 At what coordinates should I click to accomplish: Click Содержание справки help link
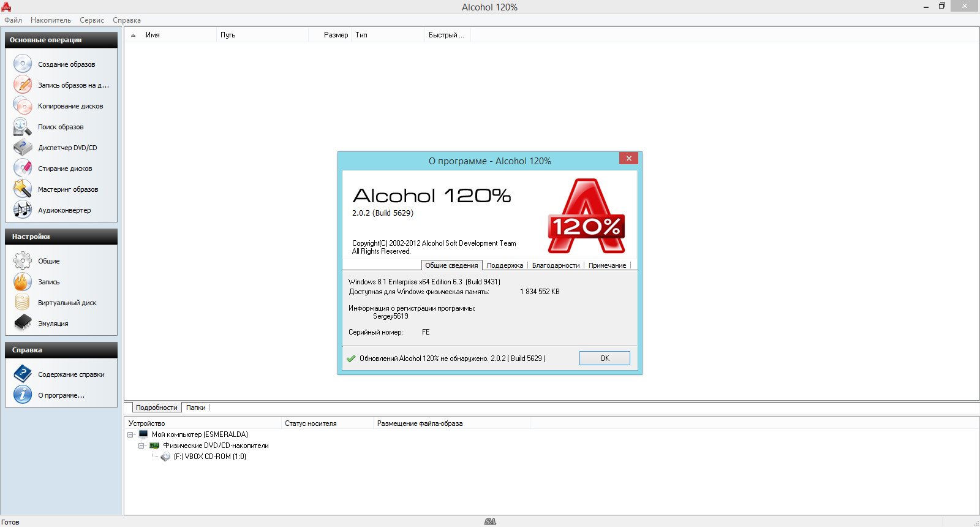[71, 374]
